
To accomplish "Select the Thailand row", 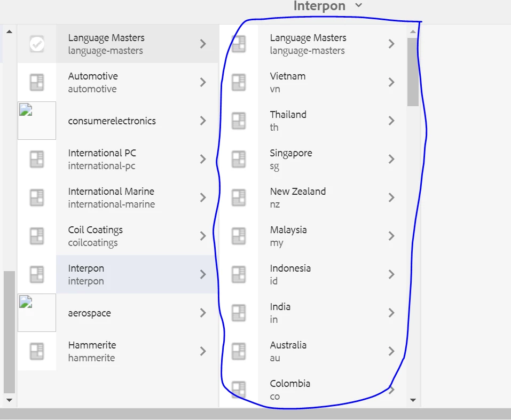I will click(313, 121).
